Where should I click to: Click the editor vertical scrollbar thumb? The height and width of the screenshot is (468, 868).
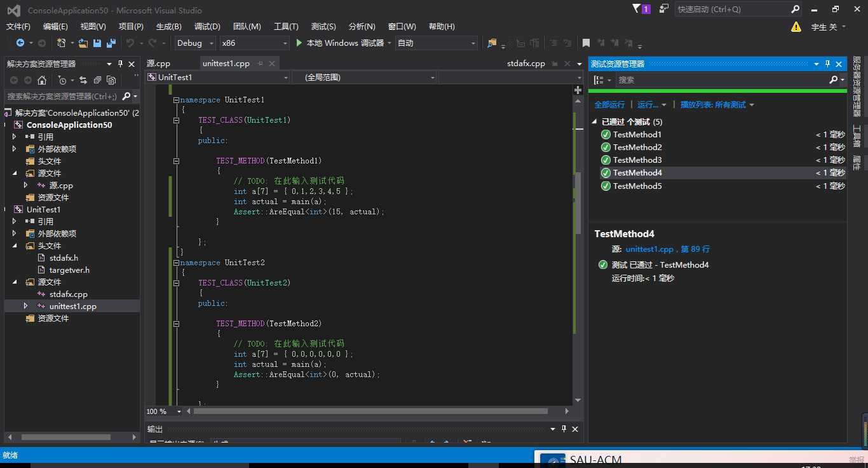578,203
